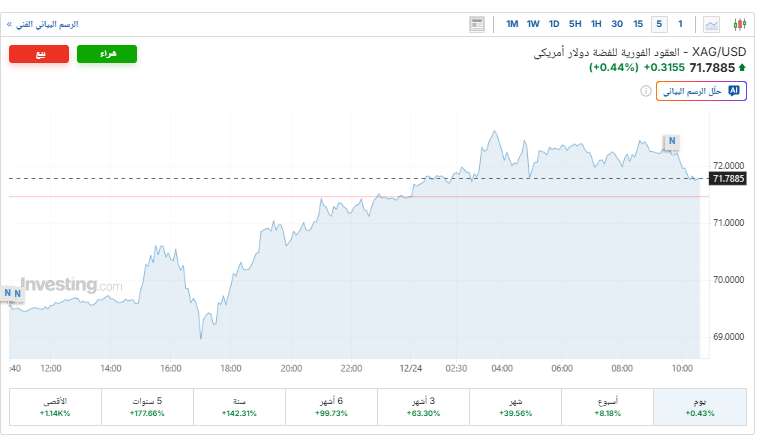Select the 6 months performance tab

pyautogui.click(x=331, y=406)
